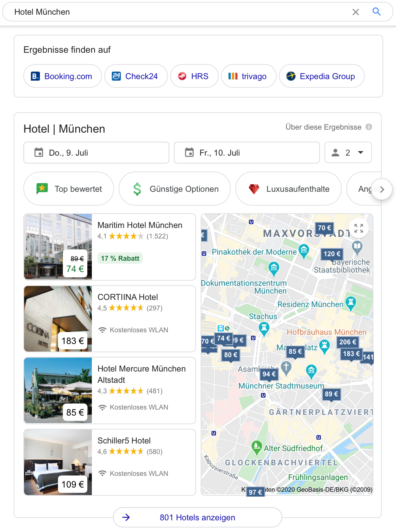Open the check-in date Do., 9. Juli
The width and height of the screenshot is (396, 532).
pos(96,153)
